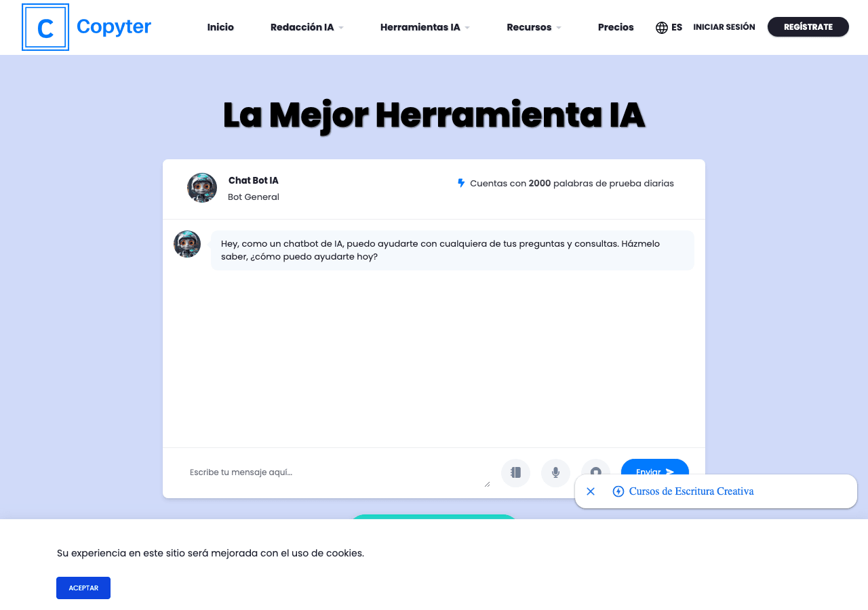Click the cookie notice text
The width and height of the screenshot is (868, 610).
(210, 553)
